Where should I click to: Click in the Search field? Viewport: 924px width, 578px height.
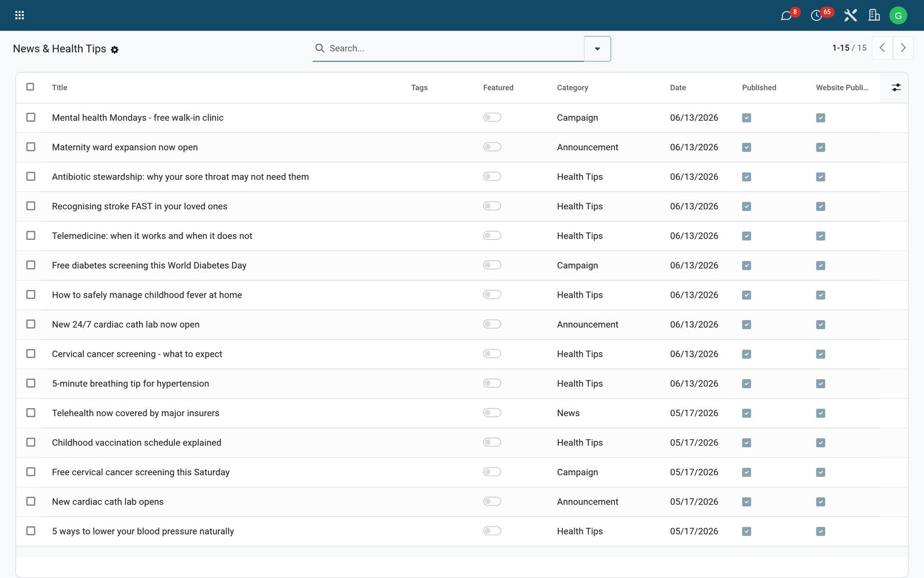pyautogui.click(x=455, y=49)
